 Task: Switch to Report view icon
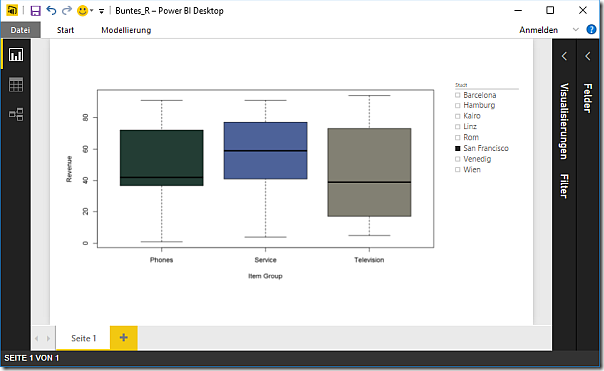(x=16, y=55)
